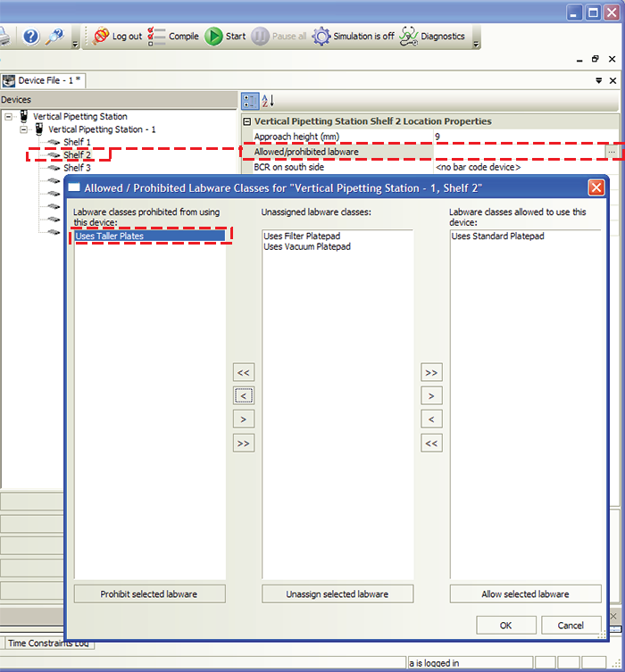
Task: Collapse the Location Properties section
Action: point(246,121)
